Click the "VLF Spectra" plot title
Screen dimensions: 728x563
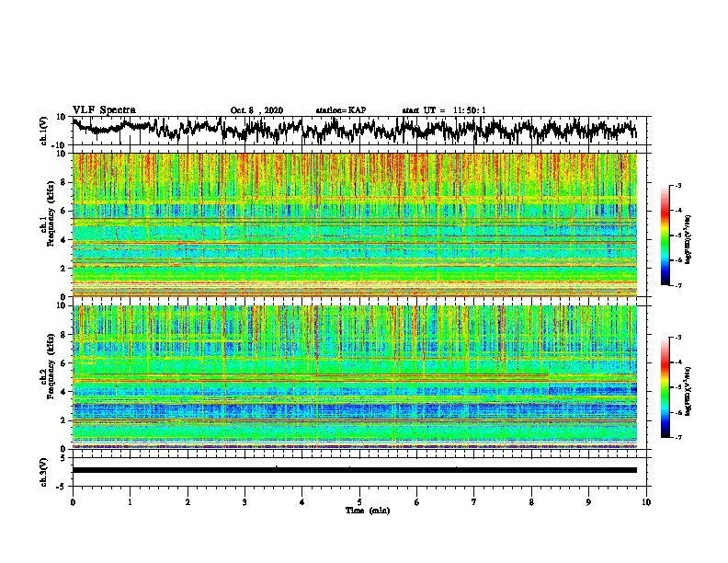click(x=104, y=110)
